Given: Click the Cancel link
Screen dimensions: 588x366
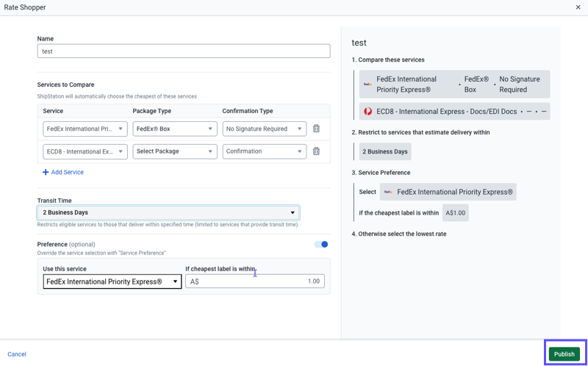Looking at the screenshot, I should click(17, 354).
